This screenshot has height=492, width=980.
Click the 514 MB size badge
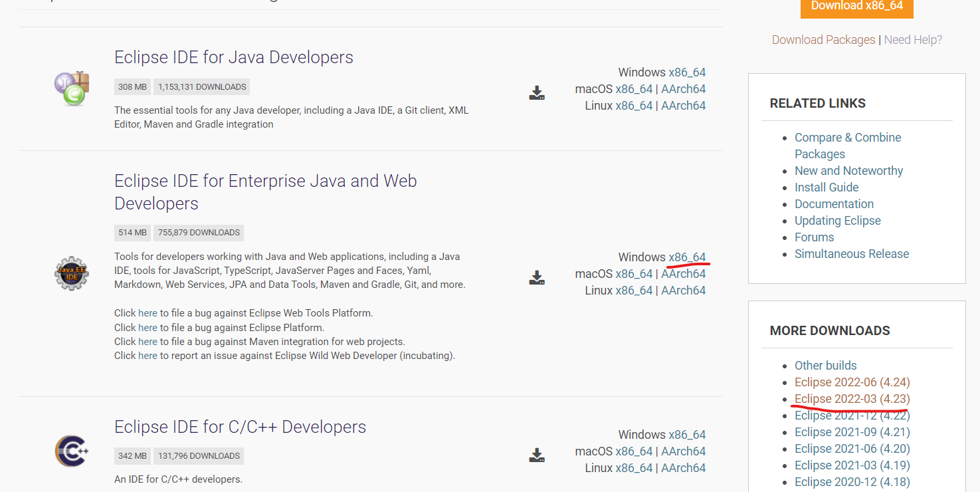click(132, 233)
